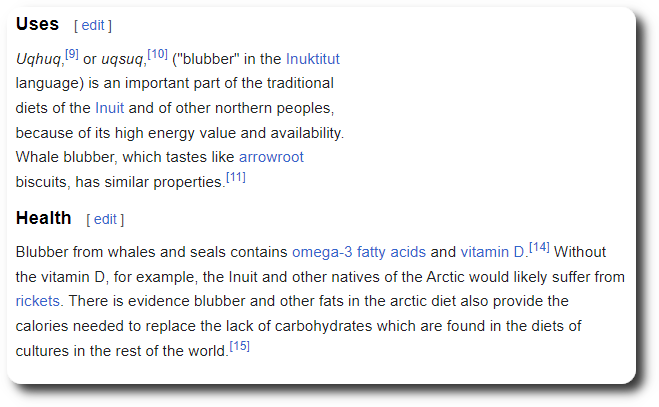Viewport: 659px width, 407px height.
Task: Follow the vitamin D link
Action: pos(492,252)
